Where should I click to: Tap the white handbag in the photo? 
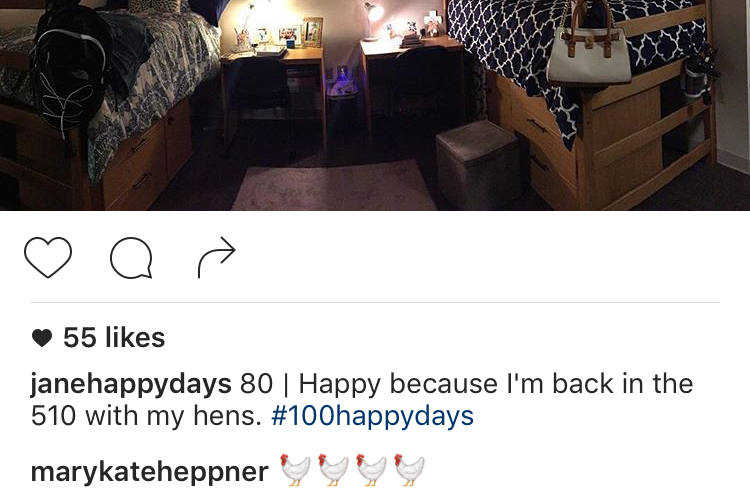[589, 48]
